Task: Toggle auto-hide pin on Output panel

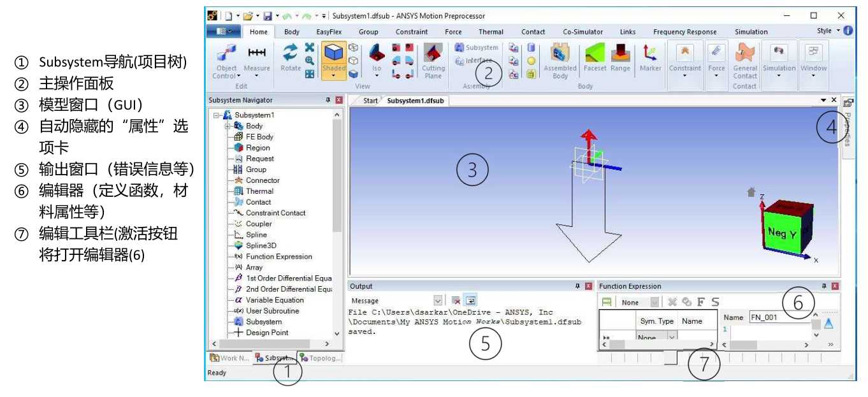Action: (x=577, y=286)
